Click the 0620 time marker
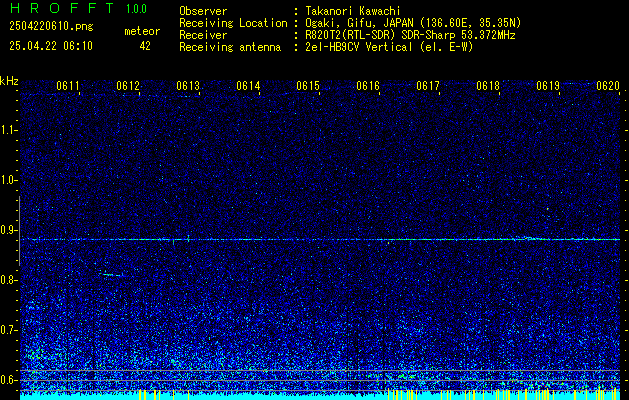This screenshot has height=400, width=629. click(608, 86)
